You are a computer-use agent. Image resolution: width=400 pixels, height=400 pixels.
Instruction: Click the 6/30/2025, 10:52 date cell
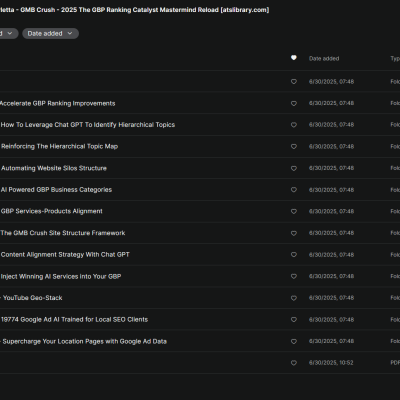(331, 363)
